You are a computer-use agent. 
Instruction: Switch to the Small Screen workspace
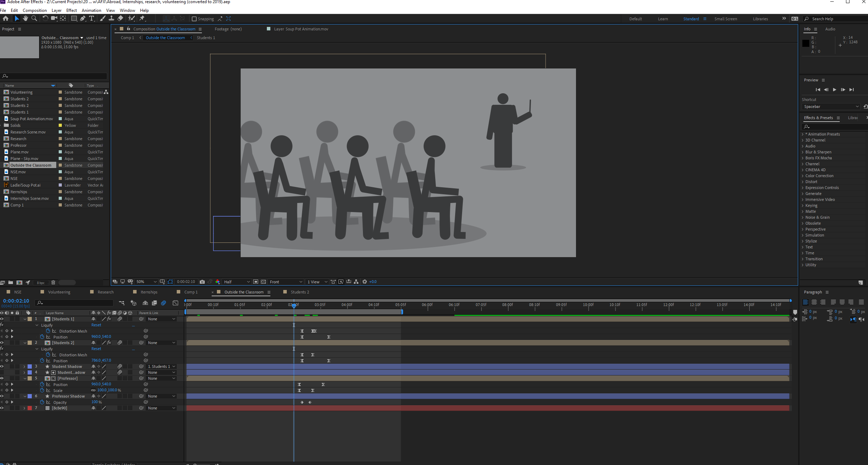725,19
